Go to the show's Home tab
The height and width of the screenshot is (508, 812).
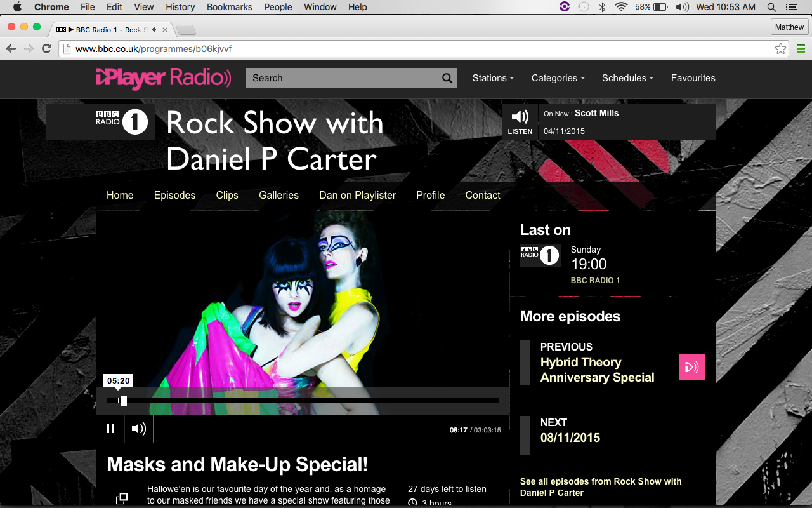pyautogui.click(x=120, y=195)
